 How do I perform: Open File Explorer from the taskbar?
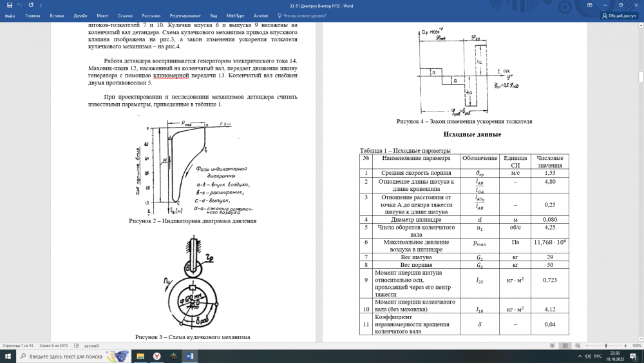pos(140,357)
